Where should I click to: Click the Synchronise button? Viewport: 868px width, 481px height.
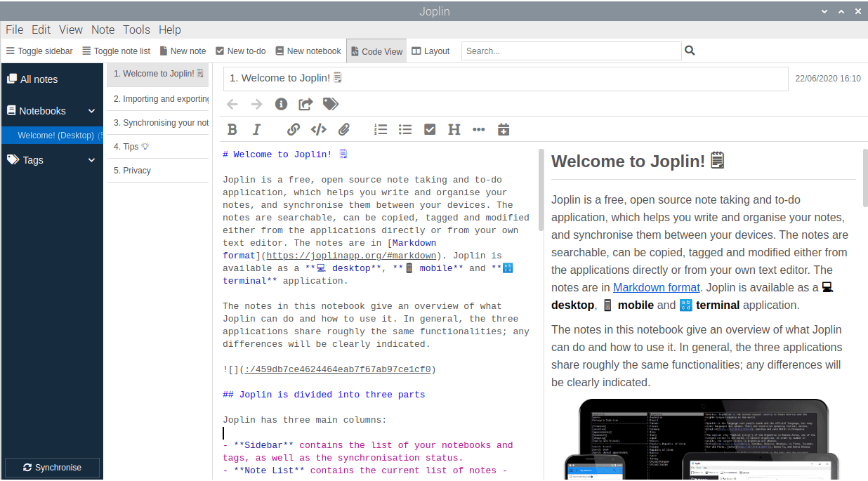click(52, 468)
